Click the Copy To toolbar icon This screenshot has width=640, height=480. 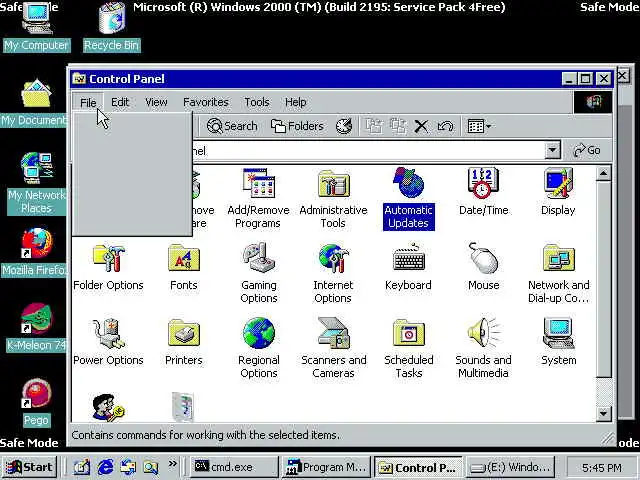[x=398, y=126]
